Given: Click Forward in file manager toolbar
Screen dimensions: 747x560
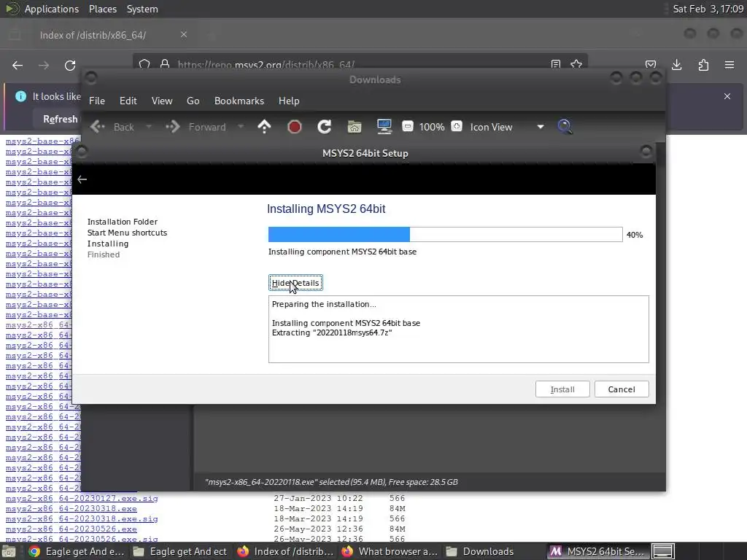Looking at the screenshot, I should tap(196, 127).
